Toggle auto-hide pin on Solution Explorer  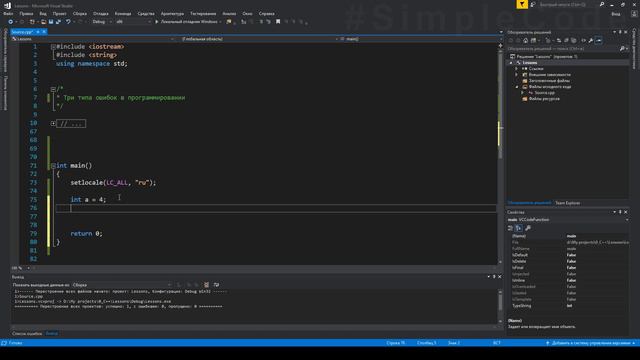point(620,32)
